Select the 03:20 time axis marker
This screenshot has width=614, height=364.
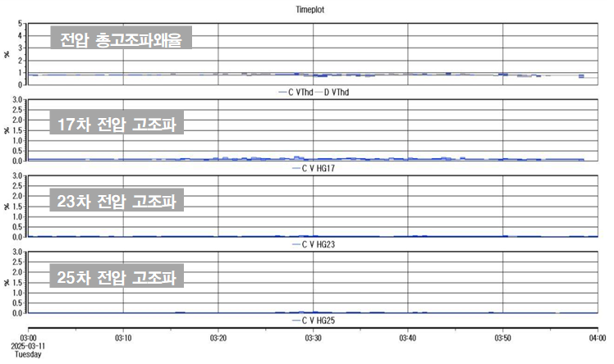click(x=218, y=337)
